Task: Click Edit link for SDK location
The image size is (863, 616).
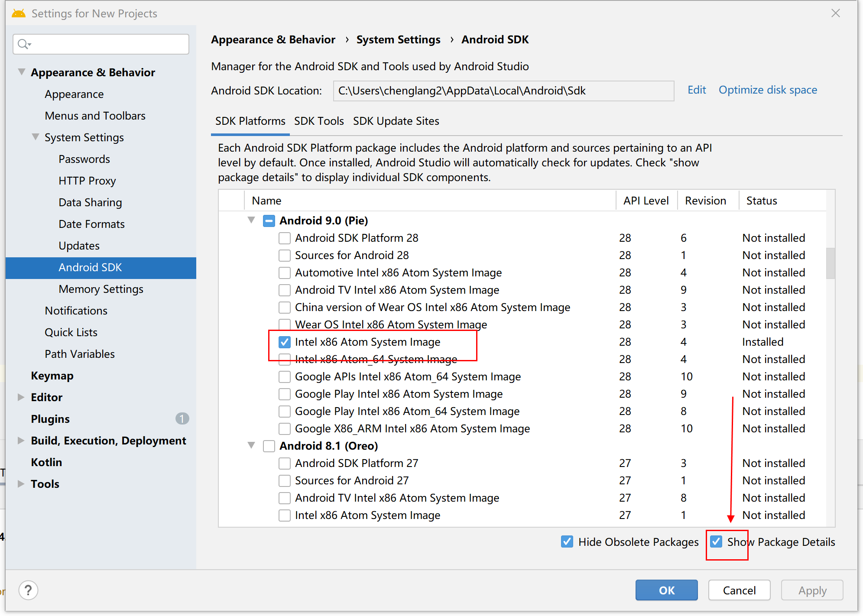Action: tap(697, 90)
